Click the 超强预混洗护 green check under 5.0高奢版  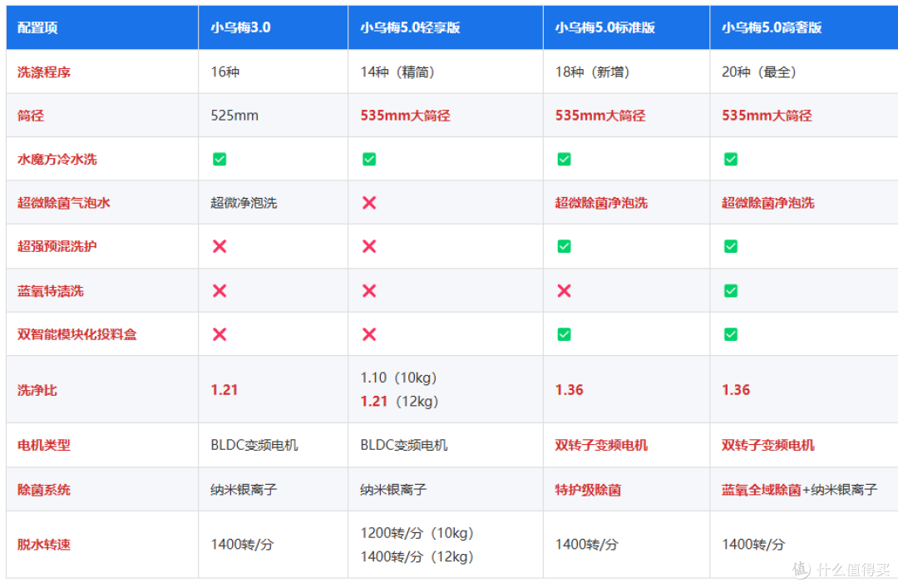731,246
